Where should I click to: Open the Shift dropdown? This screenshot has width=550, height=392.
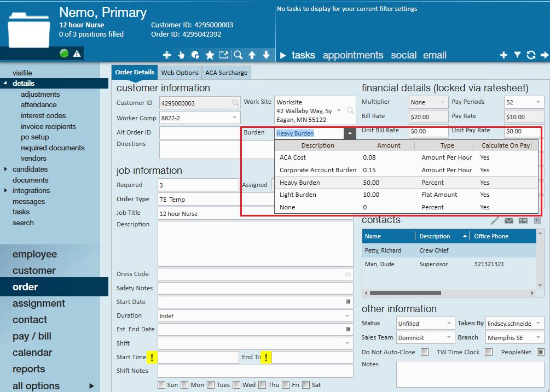point(348,343)
